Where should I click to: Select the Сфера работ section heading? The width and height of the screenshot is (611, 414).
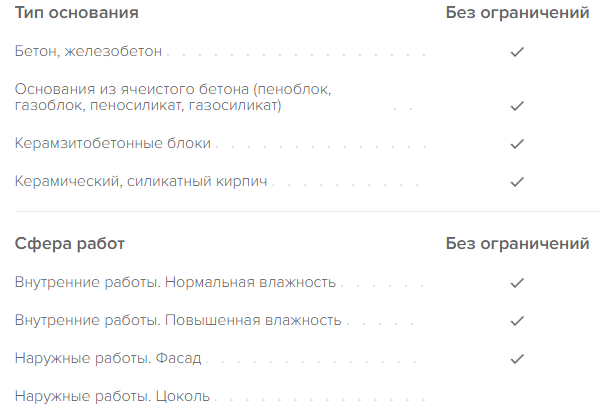point(70,244)
